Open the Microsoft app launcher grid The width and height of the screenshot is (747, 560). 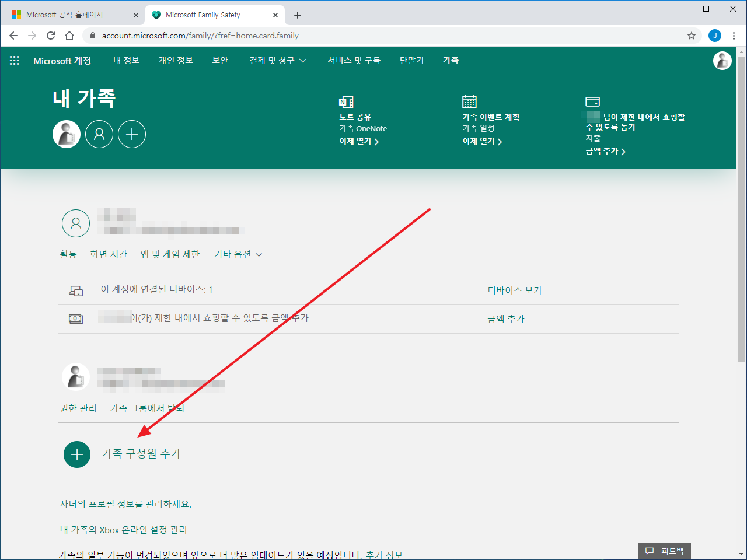point(15,61)
